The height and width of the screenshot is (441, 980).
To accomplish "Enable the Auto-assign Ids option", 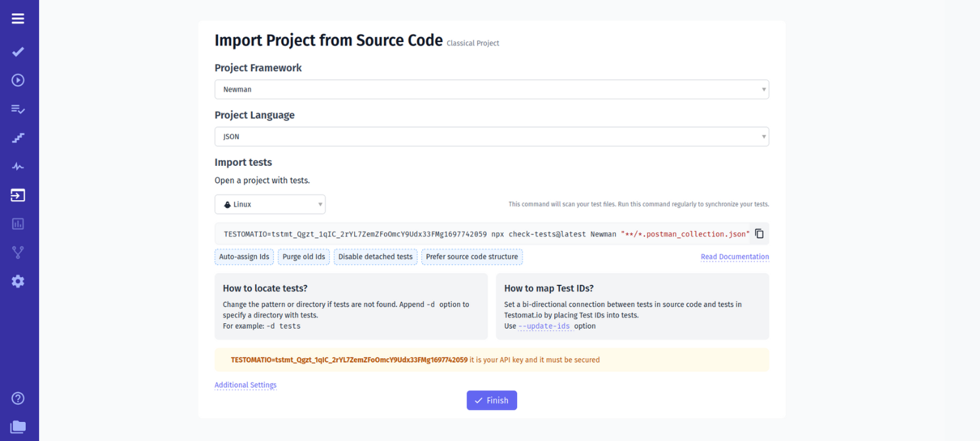I will coord(244,257).
